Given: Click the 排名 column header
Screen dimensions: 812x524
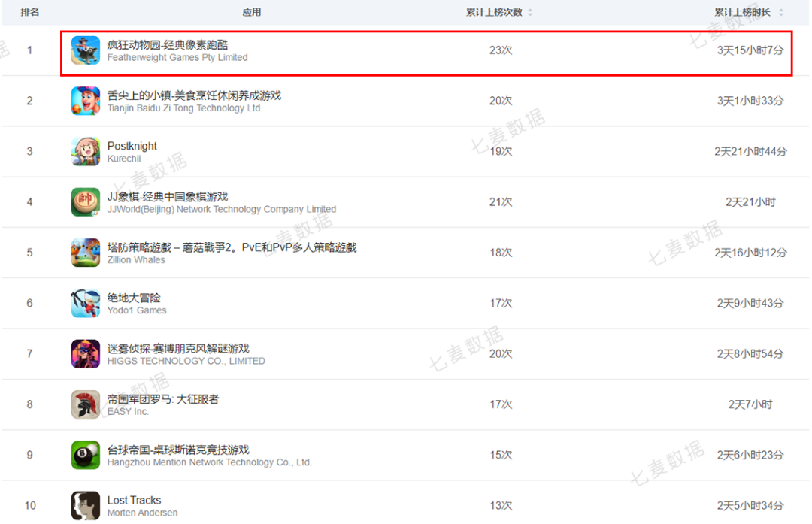Looking at the screenshot, I should pyautogui.click(x=30, y=13).
